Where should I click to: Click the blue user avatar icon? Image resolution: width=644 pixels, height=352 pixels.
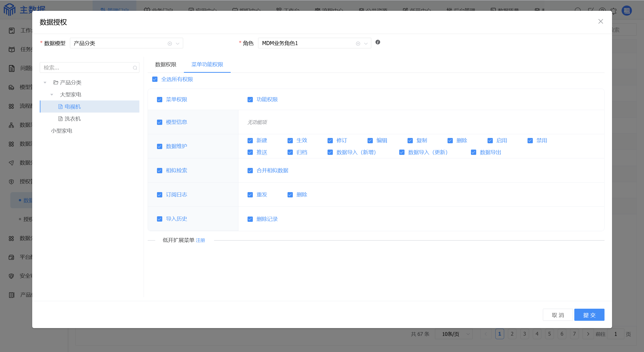point(627,11)
